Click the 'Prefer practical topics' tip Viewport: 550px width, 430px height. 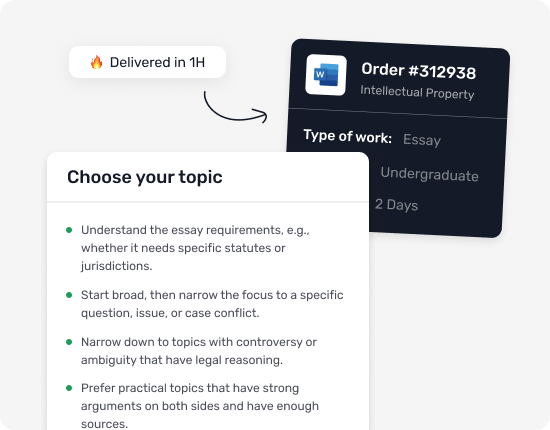200,406
